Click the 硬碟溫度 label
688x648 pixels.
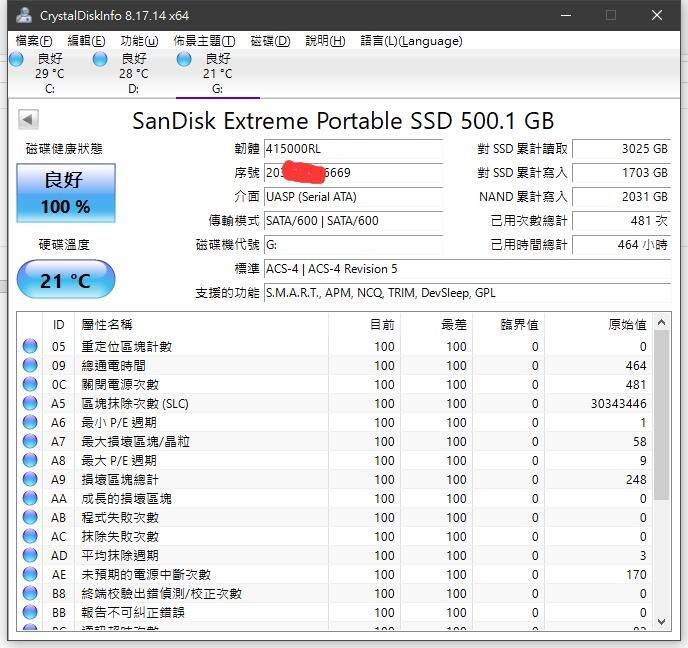coord(64,244)
